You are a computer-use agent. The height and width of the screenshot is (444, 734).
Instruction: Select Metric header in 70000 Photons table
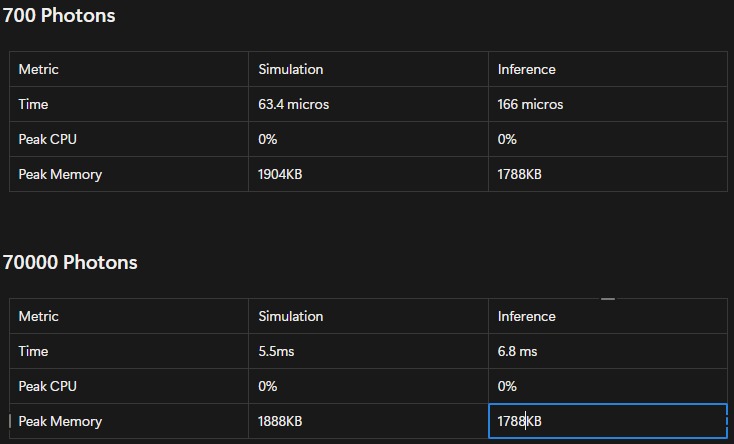pyautogui.click(x=129, y=316)
